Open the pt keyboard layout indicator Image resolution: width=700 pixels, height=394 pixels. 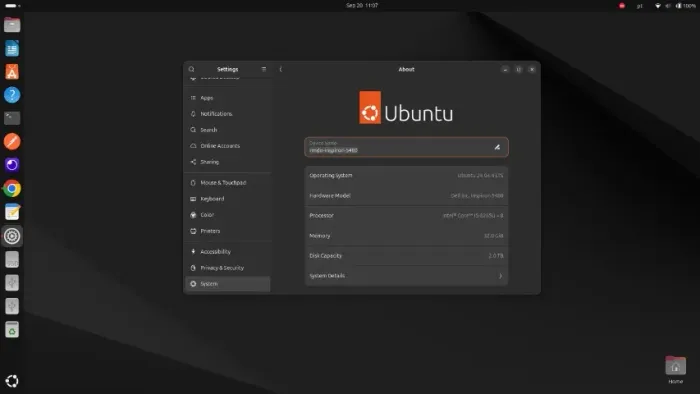coord(639,6)
